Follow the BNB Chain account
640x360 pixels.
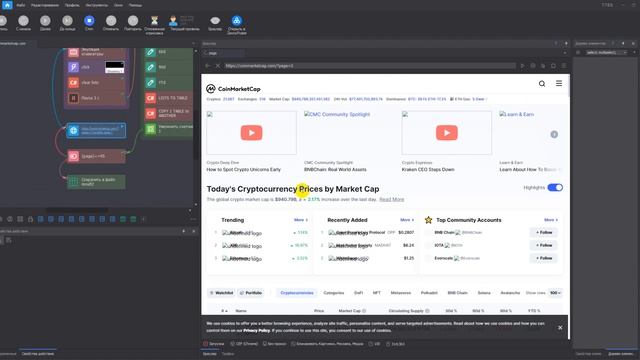point(544,233)
